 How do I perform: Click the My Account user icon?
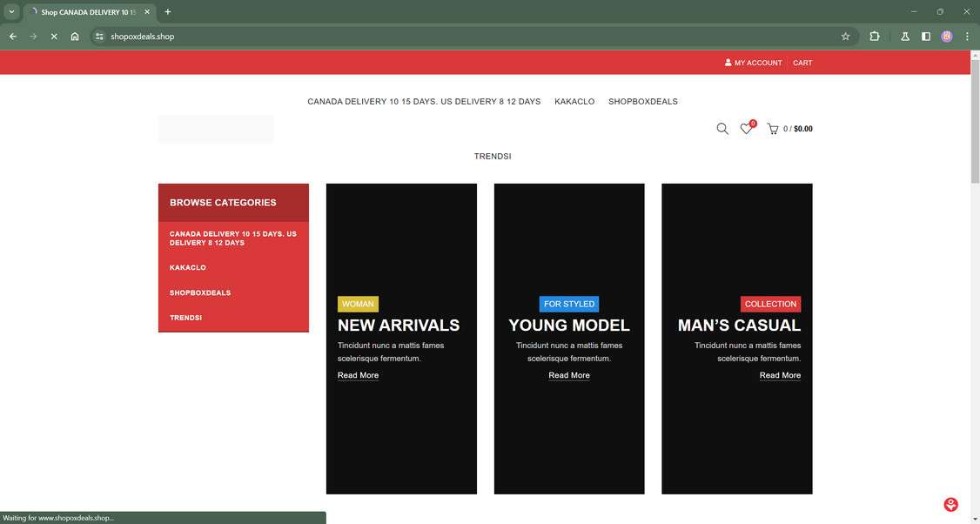(728, 63)
